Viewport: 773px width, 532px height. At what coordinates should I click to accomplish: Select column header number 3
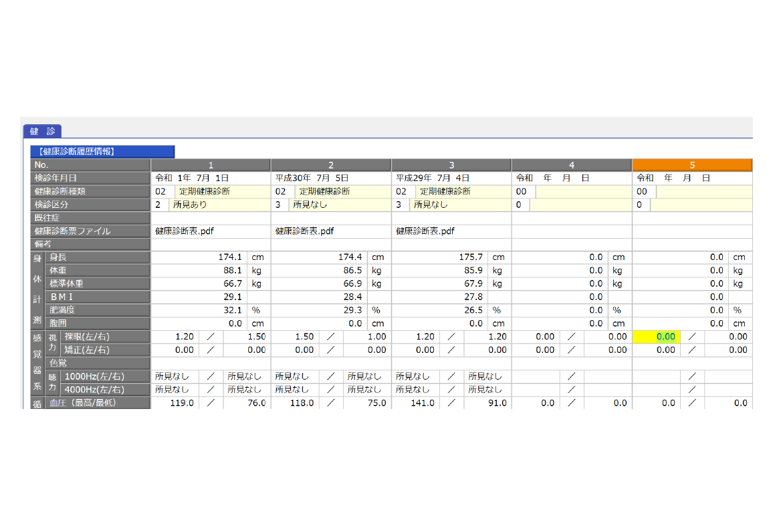click(x=451, y=165)
